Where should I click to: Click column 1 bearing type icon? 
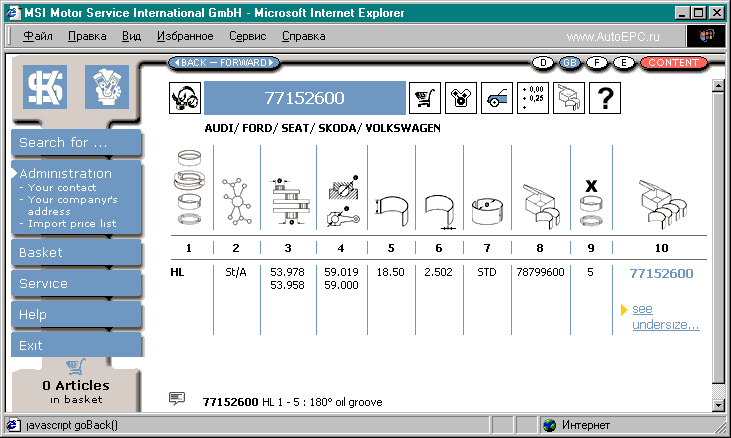(x=189, y=187)
